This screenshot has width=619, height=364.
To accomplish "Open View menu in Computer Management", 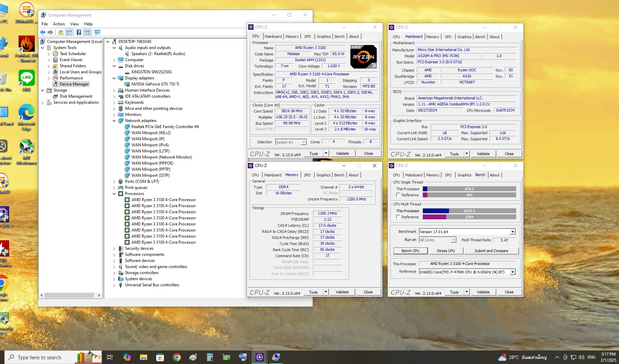I will pos(74,24).
